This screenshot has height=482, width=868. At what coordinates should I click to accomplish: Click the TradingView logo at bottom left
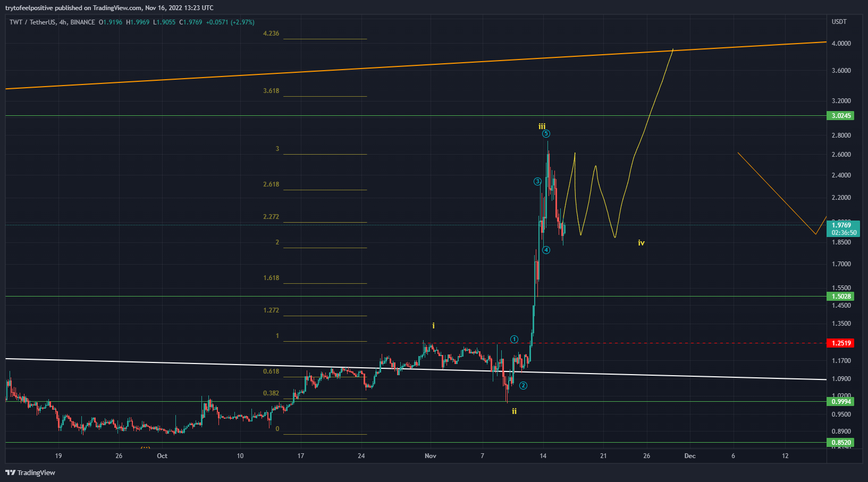pos(30,472)
